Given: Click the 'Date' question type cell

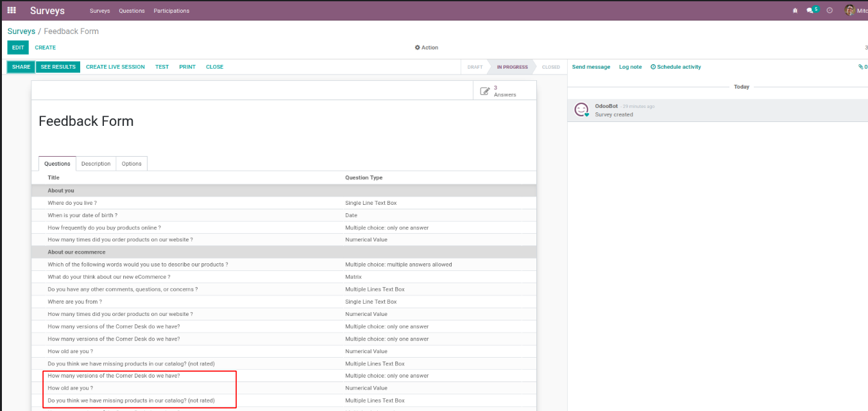Looking at the screenshot, I should (351, 215).
